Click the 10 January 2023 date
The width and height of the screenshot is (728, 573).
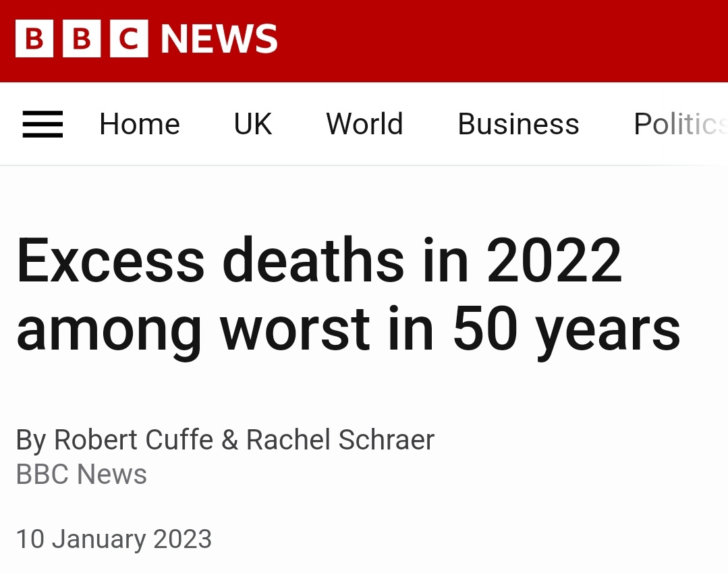point(114,539)
